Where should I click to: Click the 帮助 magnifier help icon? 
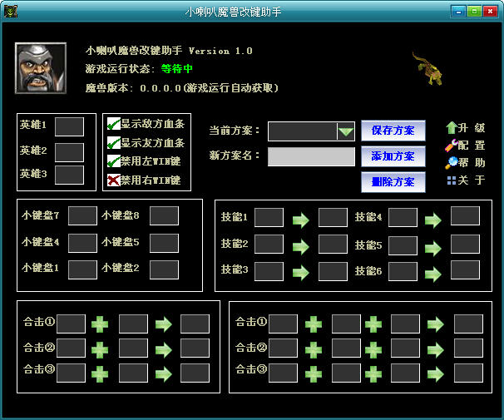tap(452, 163)
